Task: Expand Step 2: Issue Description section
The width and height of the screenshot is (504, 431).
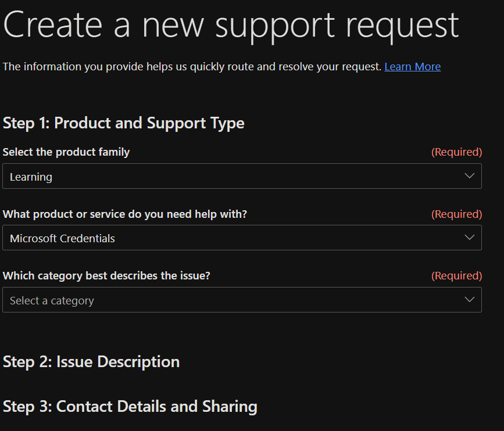Action: point(91,362)
